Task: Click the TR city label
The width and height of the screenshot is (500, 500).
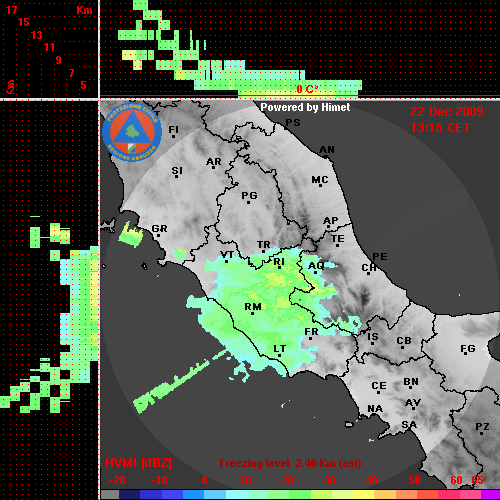Action: [x=264, y=245]
